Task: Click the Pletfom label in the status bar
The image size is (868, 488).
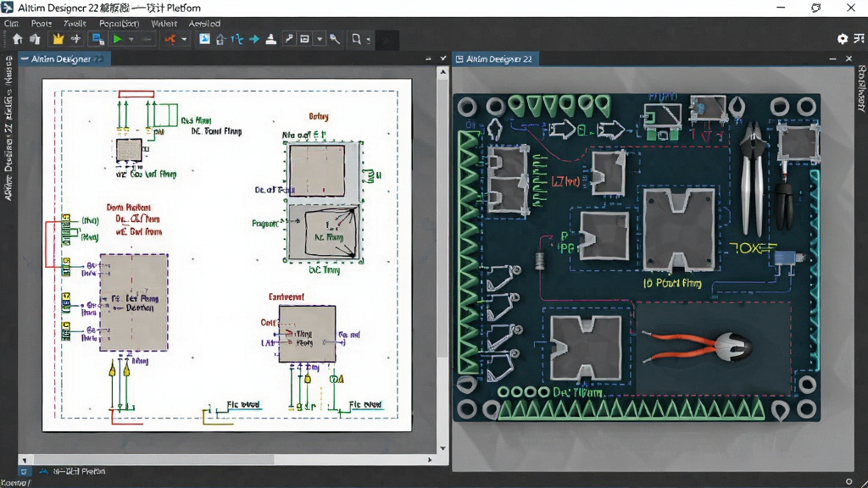Action: pyautogui.click(x=79, y=471)
